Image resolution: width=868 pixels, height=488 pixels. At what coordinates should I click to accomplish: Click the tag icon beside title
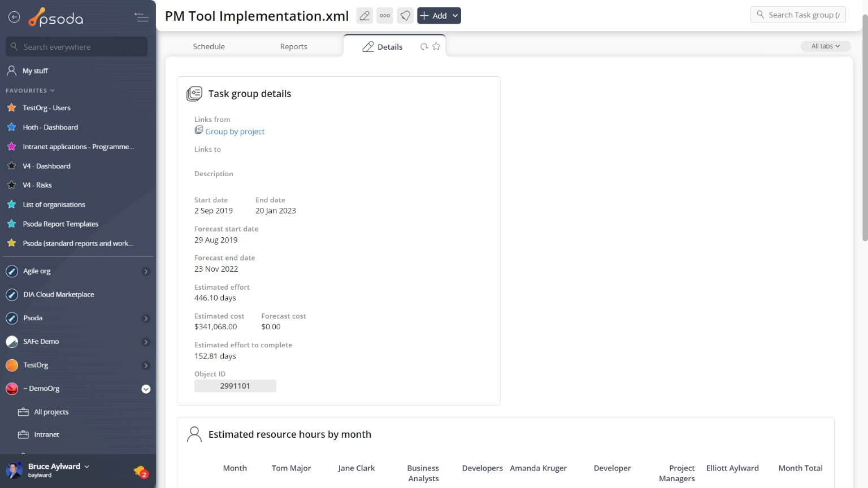405,16
